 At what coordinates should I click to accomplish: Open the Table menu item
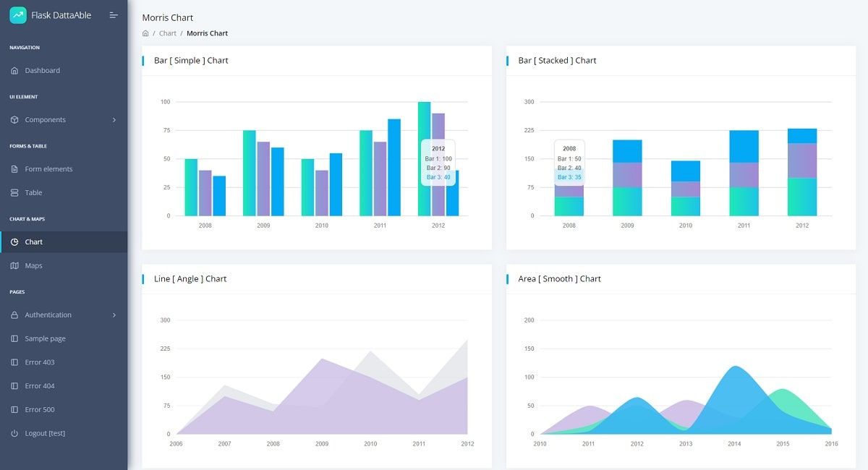(x=64, y=193)
